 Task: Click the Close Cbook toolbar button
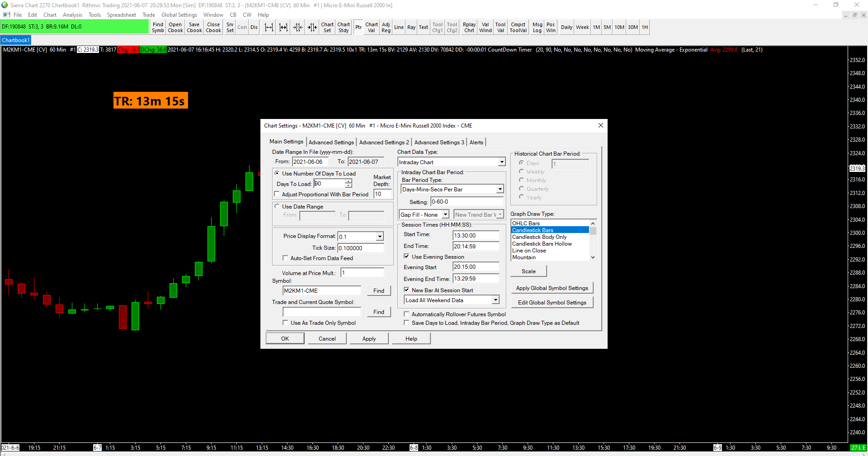(213, 27)
